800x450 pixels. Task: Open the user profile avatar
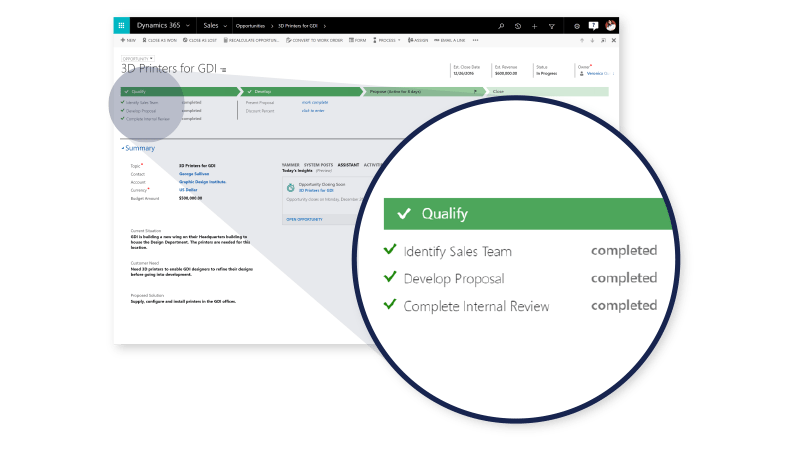[610, 25]
